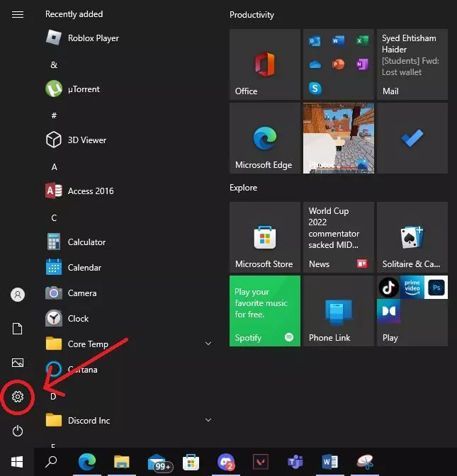
Task: Open the Mail live tile
Action: coord(412,64)
